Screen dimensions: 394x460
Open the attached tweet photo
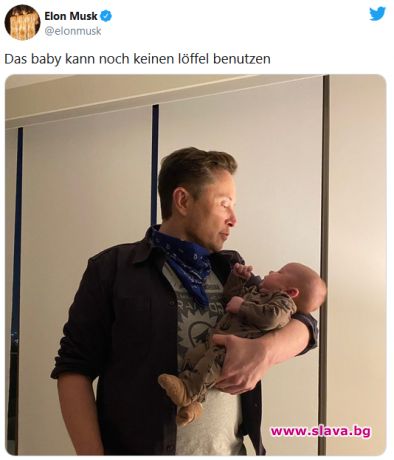coord(196,265)
